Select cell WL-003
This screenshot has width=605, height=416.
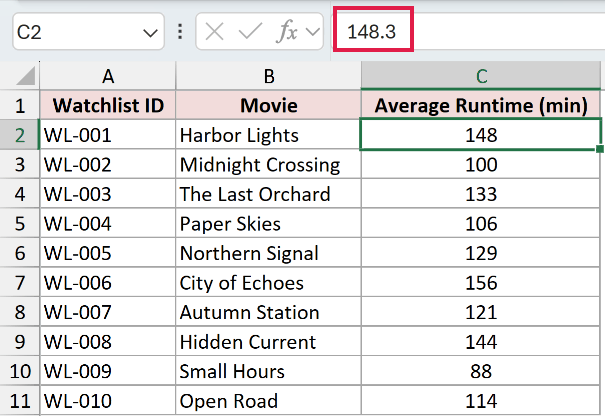(x=108, y=194)
